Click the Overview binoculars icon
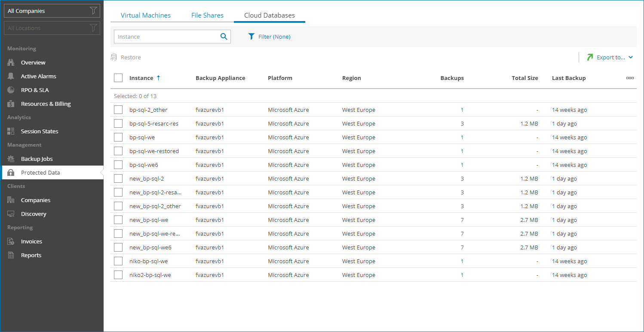The height and width of the screenshot is (332, 644). tap(11, 62)
